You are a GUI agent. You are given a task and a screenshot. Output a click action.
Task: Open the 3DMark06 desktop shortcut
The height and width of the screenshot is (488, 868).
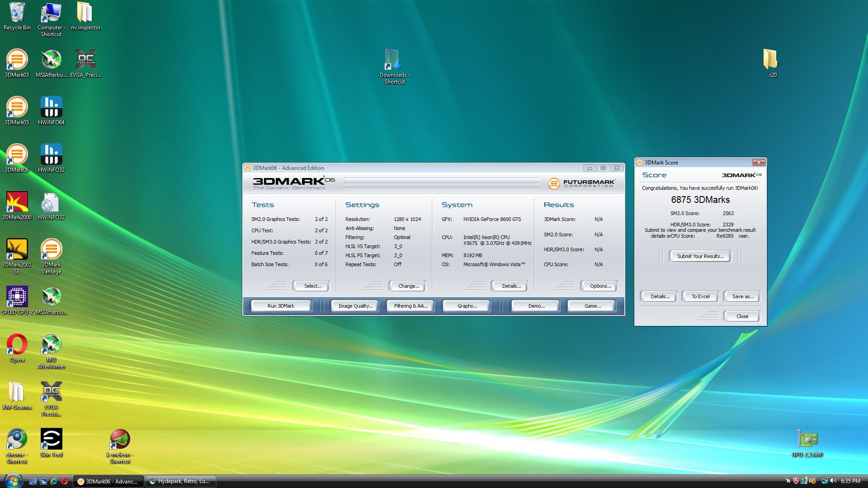pos(17,155)
